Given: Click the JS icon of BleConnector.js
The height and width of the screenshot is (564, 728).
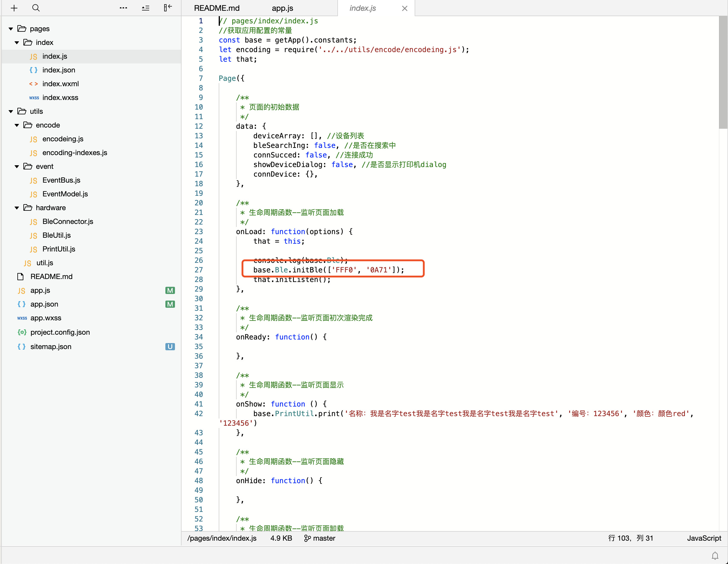Looking at the screenshot, I should 33,222.
